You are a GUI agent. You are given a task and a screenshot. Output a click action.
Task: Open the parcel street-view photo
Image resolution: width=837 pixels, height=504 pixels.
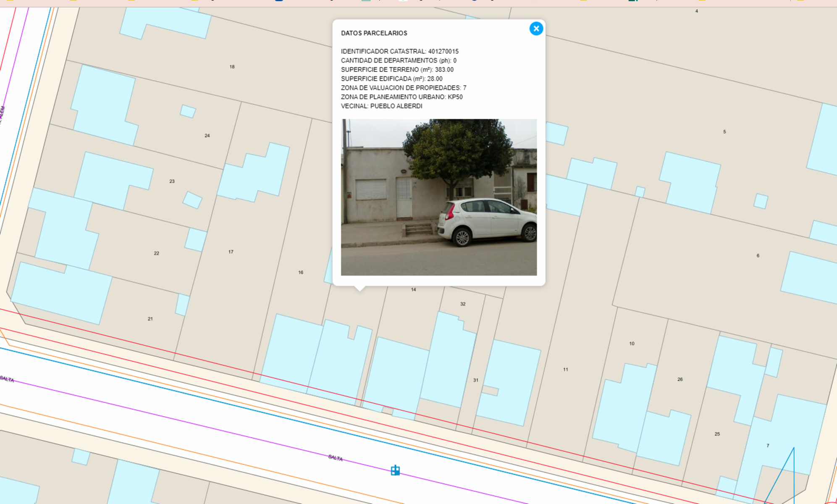(438, 197)
